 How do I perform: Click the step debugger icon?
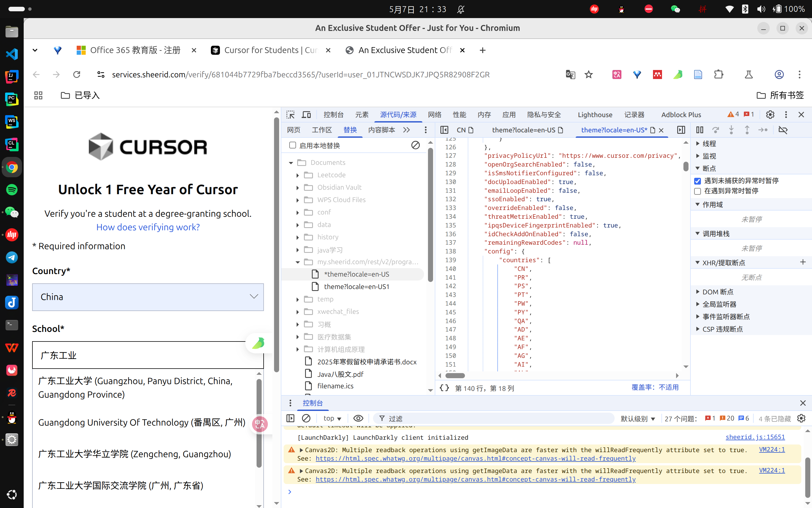click(x=763, y=130)
